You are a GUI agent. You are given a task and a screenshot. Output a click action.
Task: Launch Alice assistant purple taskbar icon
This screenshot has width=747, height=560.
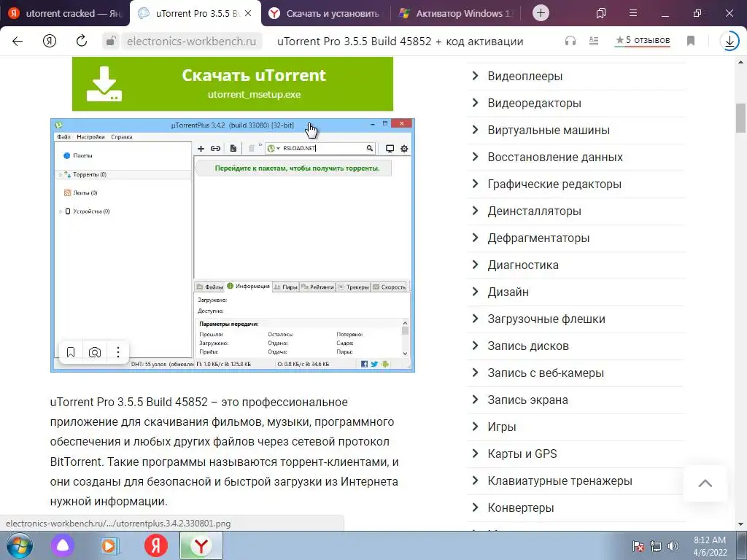click(63, 545)
